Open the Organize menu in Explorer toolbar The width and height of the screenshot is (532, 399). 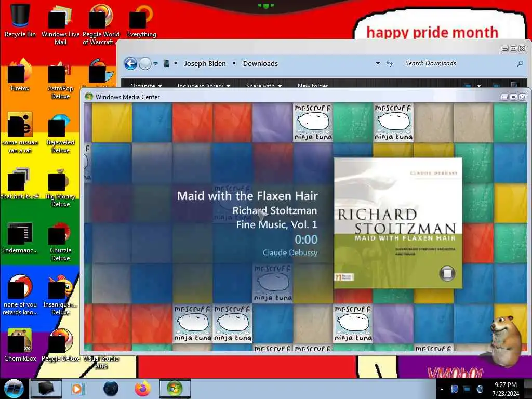pos(146,86)
